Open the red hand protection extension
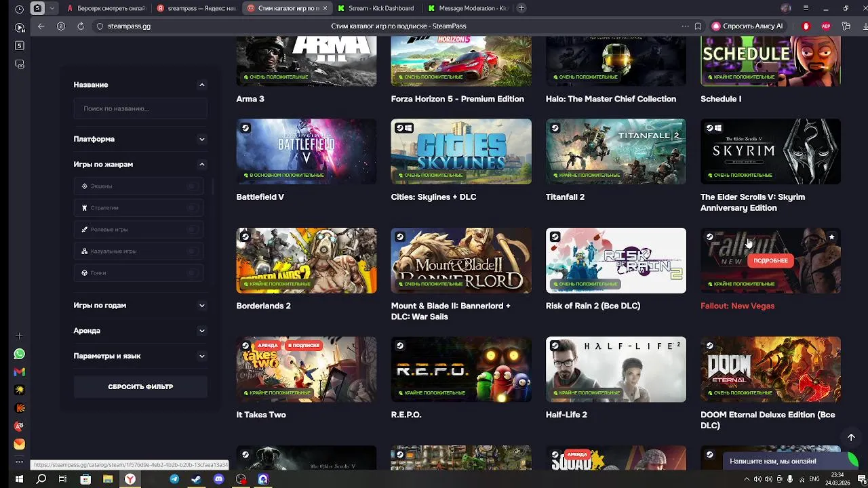 (x=806, y=26)
